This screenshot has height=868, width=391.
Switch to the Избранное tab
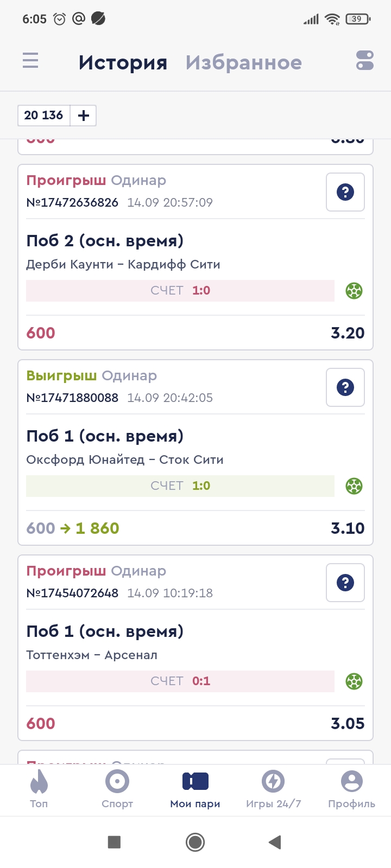[x=243, y=62]
